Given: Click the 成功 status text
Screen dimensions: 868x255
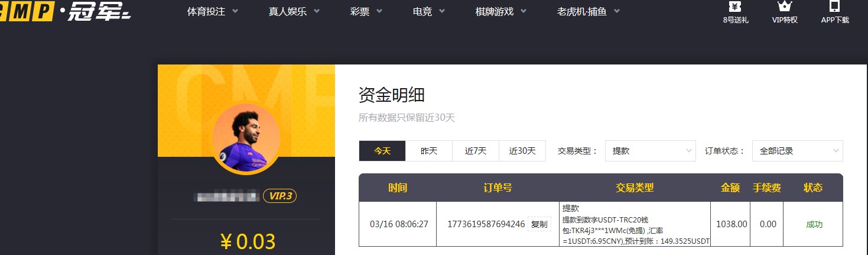Looking at the screenshot, I should tap(814, 224).
